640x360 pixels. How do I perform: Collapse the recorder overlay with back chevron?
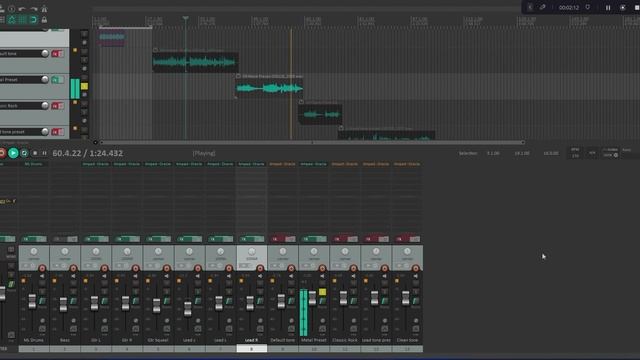[530, 7]
